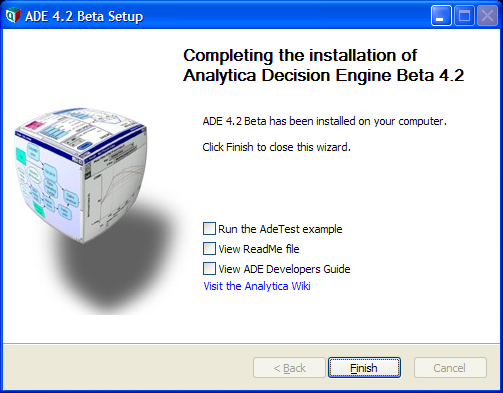The height and width of the screenshot is (393, 503).
Task: Tick the View ReadMe file checkbox
Action: (x=209, y=249)
